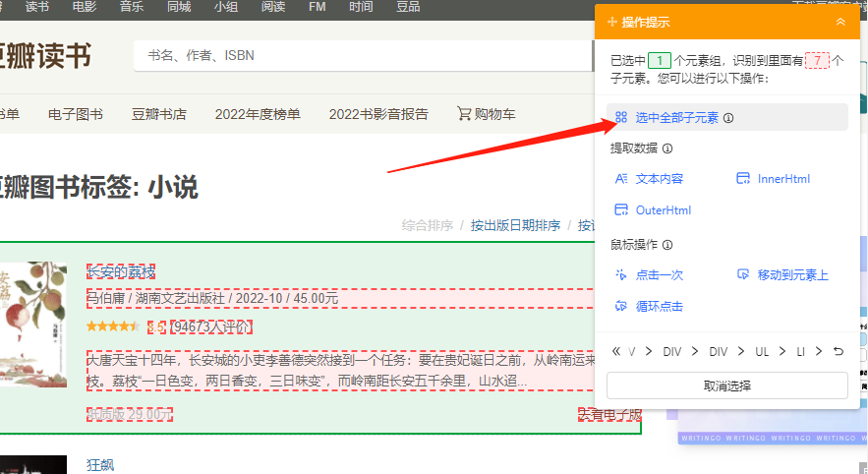Click the grid icon beside 选中全部子元素
Image resolution: width=868 pixels, height=474 pixels.
pyautogui.click(x=621, y=117)
